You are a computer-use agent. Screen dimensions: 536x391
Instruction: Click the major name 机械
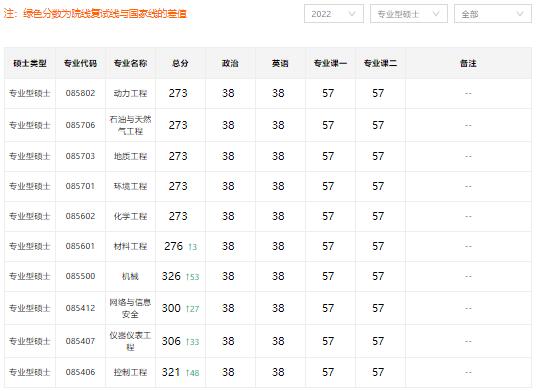(x=131, y=276)
